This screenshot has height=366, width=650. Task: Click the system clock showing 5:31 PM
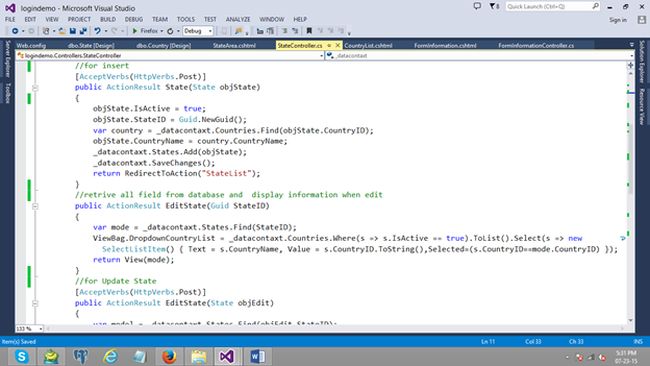tap(626, 353)
